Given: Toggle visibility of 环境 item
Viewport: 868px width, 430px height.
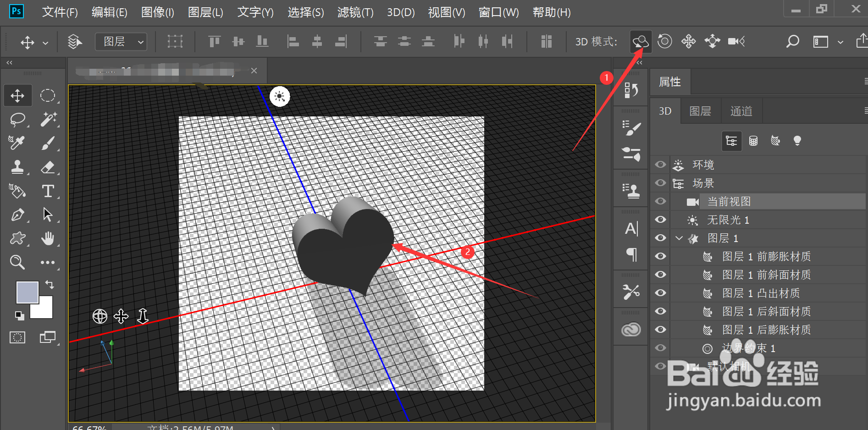Looking at the screenshot, I should (660, 165).
